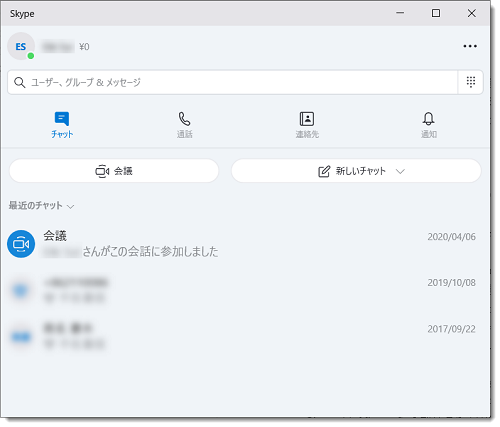
Task: Open the 連絡先 contacts icon
Action: point(307,119)
